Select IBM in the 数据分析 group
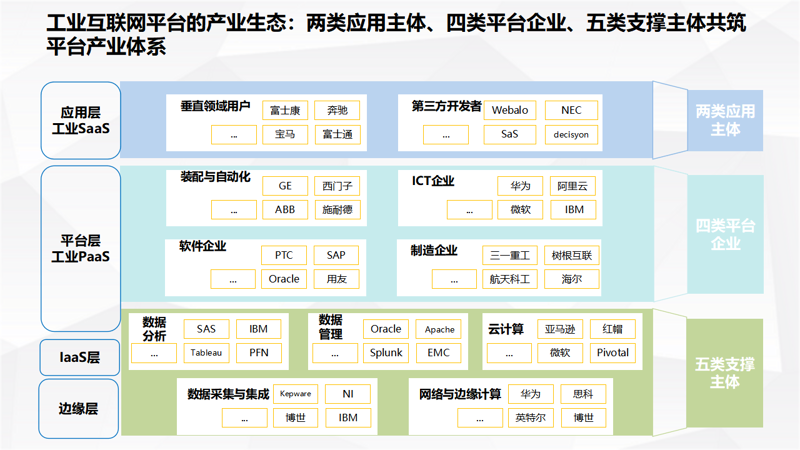This screenshot has height=450, width=800. click(259, 329)
